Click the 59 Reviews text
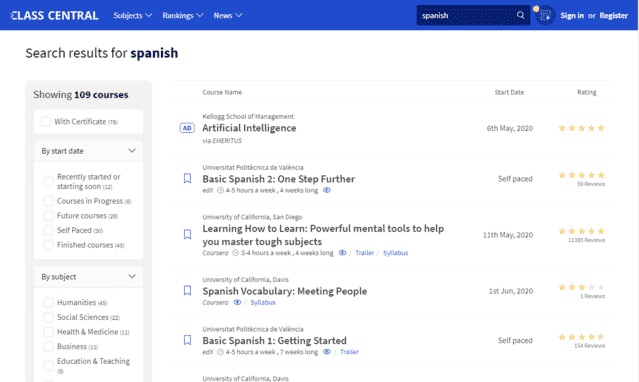The height and width of the screenshot is (382, 639). tap(591, 184)
